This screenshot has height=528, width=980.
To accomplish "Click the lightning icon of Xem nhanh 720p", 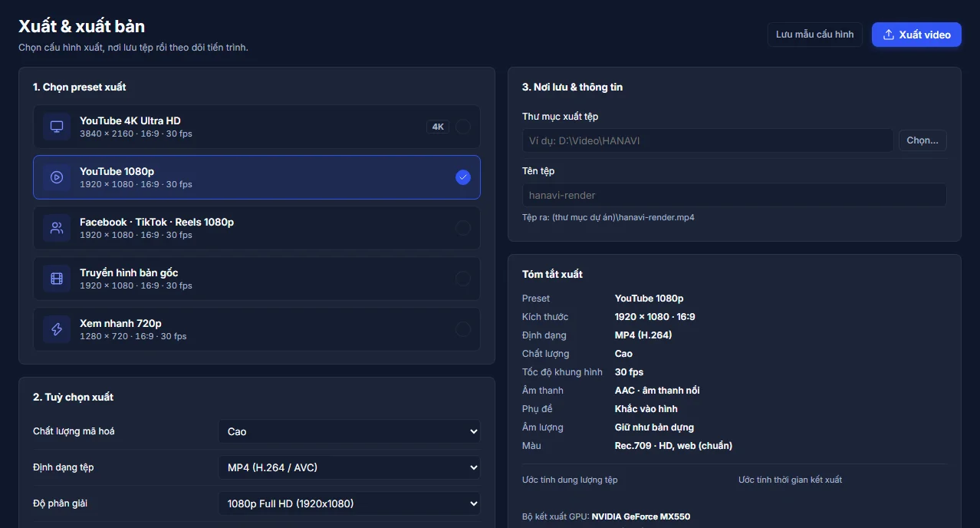I will click(x=57, y=329).
